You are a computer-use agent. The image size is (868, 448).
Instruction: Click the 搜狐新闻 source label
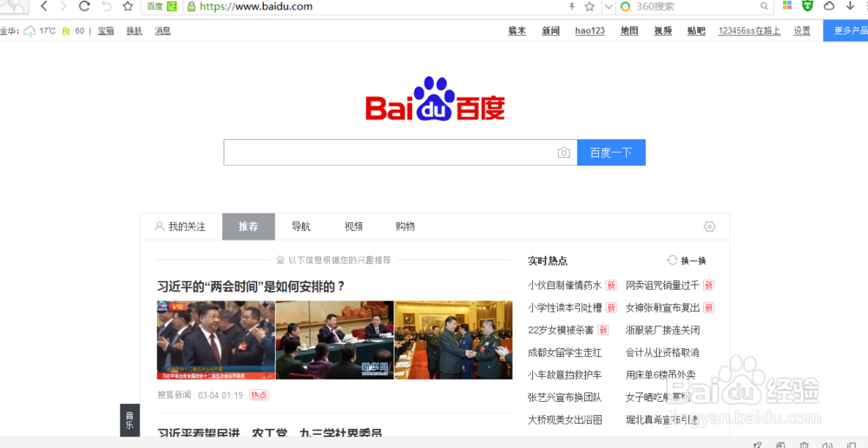174,395
